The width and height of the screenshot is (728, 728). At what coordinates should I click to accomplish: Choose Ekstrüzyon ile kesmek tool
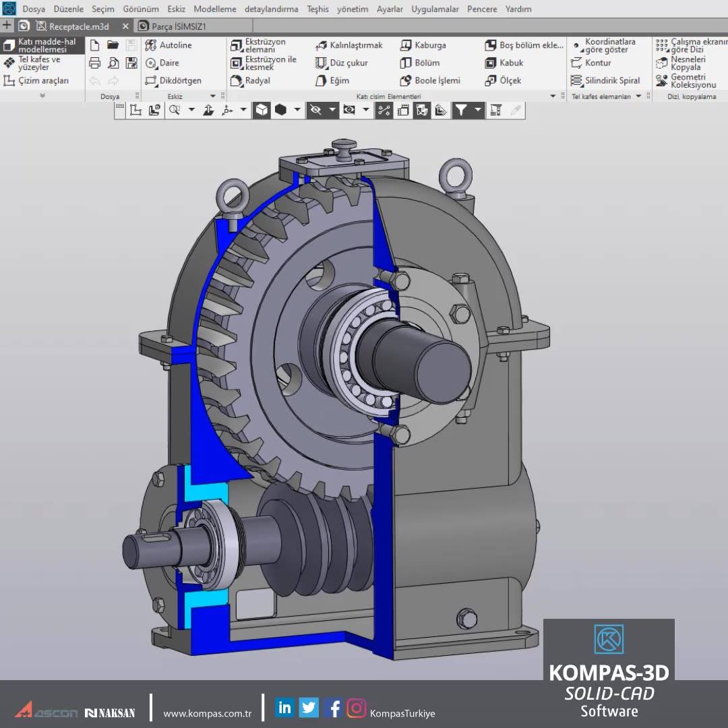264,63
